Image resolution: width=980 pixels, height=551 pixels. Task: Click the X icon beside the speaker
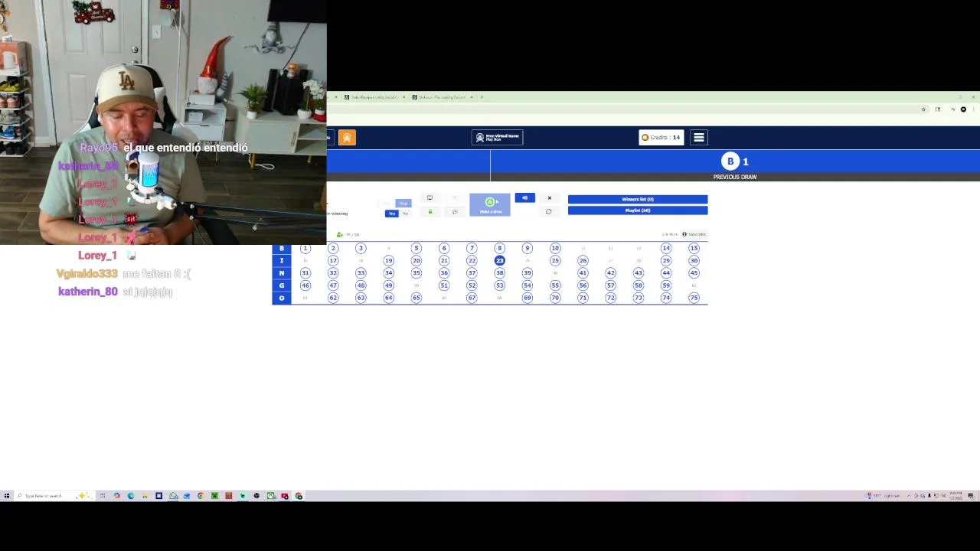tap(549, 198)
